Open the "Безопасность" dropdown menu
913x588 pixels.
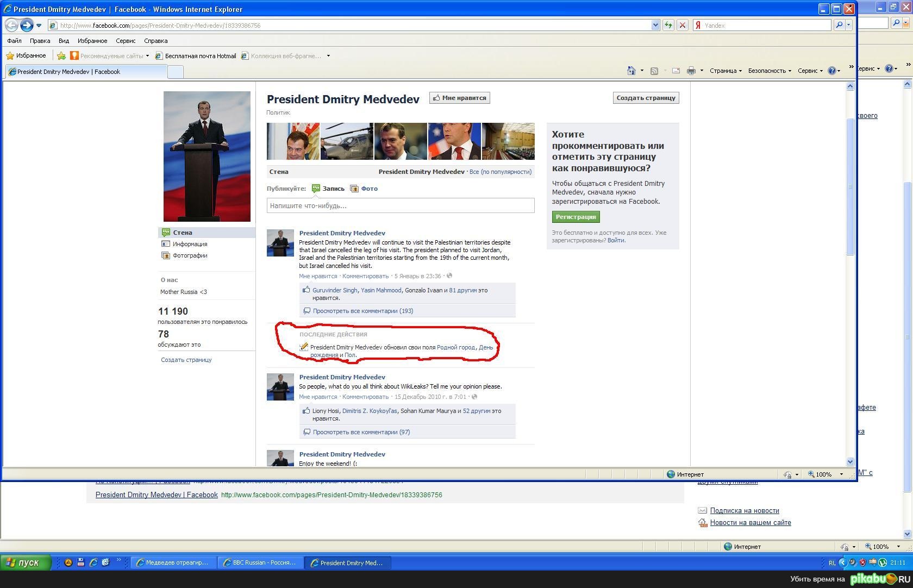click(x=769, y=71)
